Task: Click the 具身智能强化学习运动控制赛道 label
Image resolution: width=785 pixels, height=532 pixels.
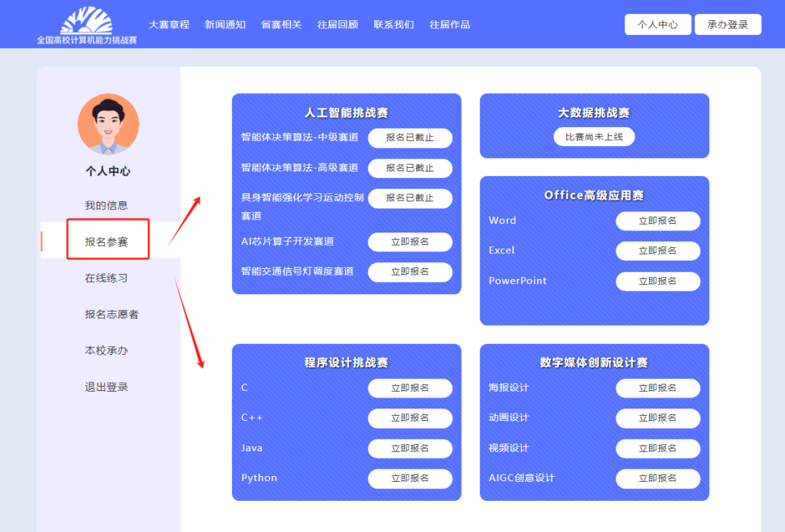Action: click(x=302, y=206)
